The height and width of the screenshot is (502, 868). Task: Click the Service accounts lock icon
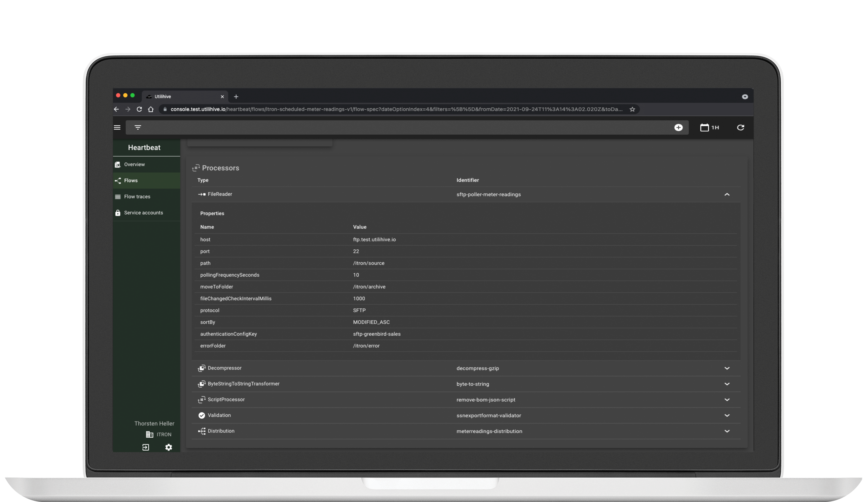(118, 213)
